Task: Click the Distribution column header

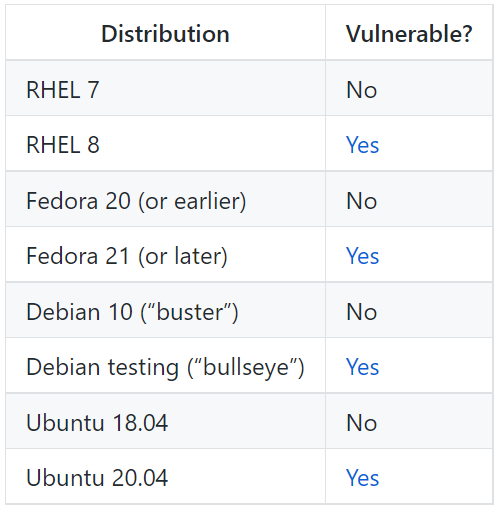Action: point(165,34)
